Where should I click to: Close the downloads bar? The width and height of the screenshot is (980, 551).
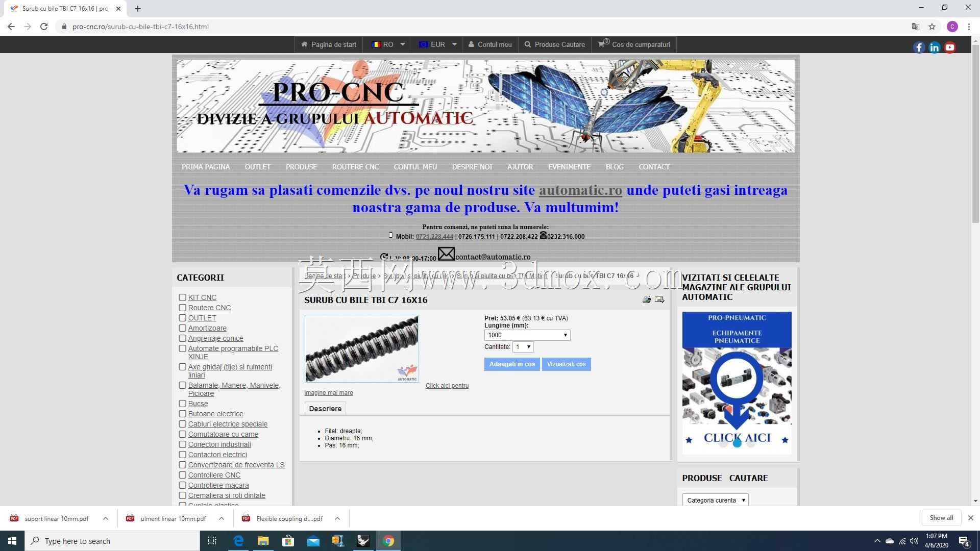coord(970,518)
